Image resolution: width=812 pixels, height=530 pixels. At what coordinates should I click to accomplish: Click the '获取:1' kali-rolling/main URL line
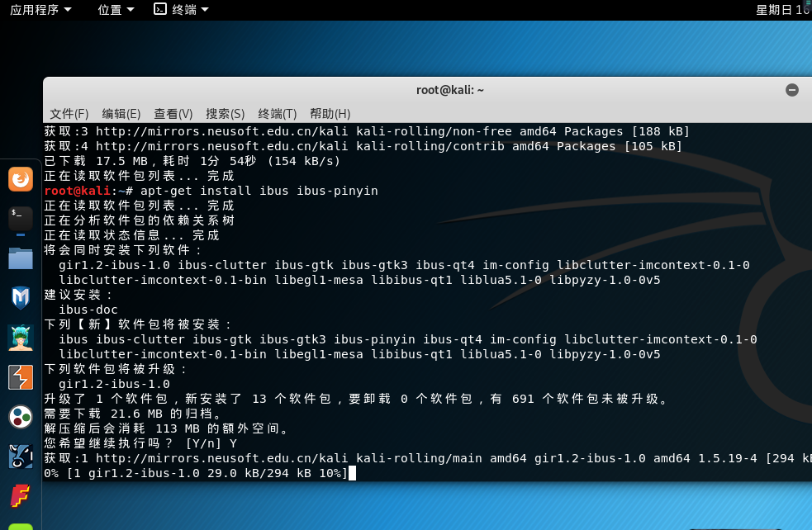pyautogui.click(x=428, y=458)
